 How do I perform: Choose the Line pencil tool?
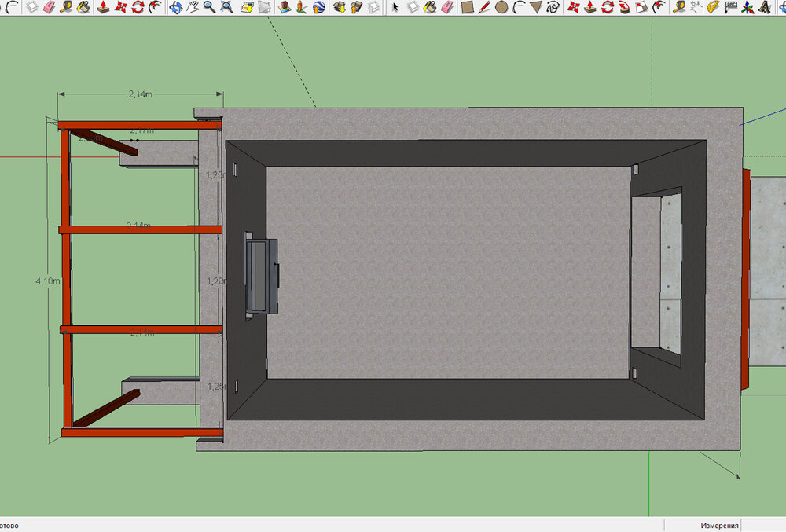(484, 7)
